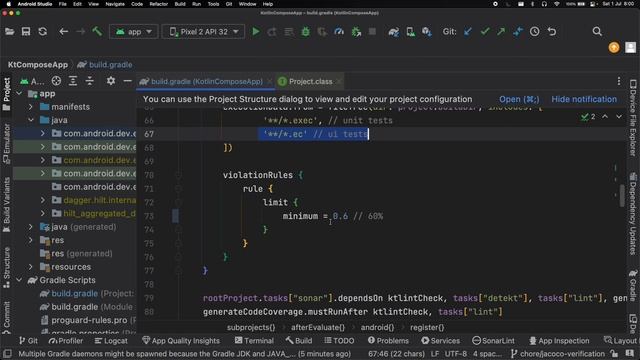This screenshot has height=360, width=640.
Task: Open editor tabs more options menu
Action: coord(619,81)
